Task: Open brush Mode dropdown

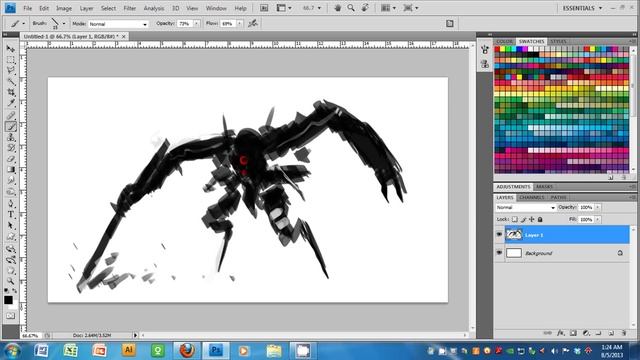Action: tap(118, 24)
